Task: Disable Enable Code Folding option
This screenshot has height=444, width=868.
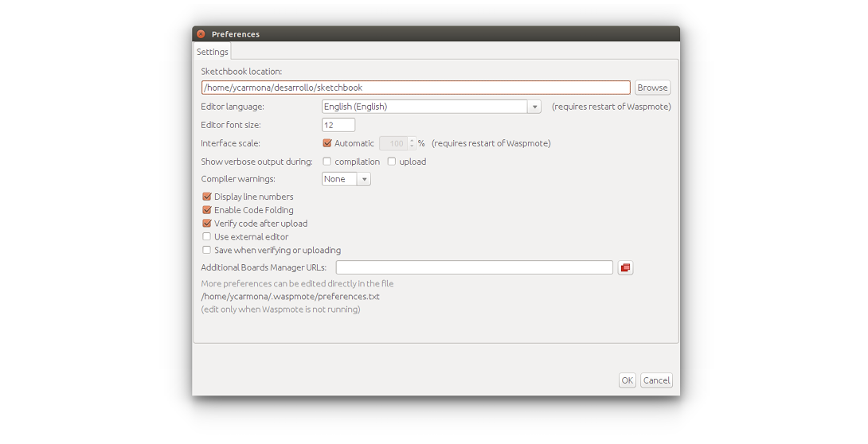Action: click(x=207, y=210)
